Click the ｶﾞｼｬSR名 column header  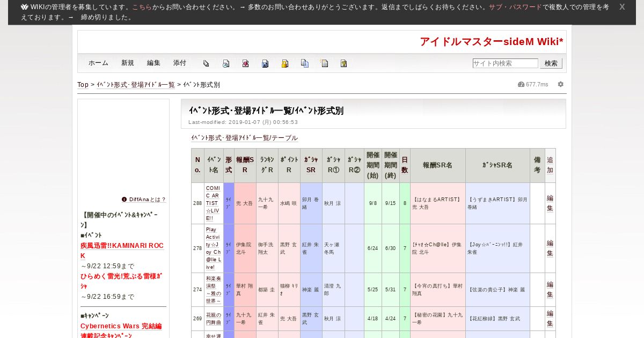click(x=497, y=165)
